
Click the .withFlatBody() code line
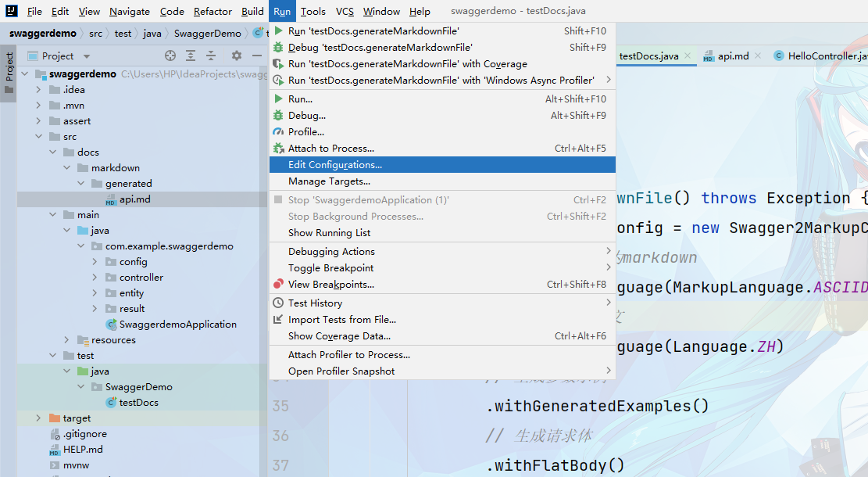point(555,465)
